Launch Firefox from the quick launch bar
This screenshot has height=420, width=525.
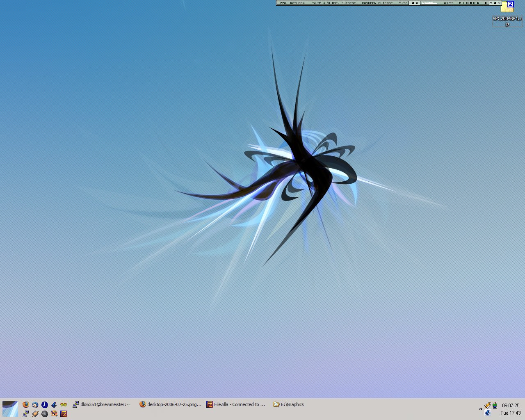click(x=26, y=404)
